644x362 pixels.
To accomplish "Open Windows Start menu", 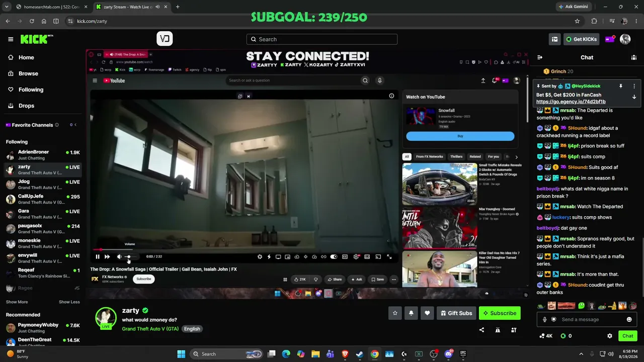I will click(x=181, y=354).
